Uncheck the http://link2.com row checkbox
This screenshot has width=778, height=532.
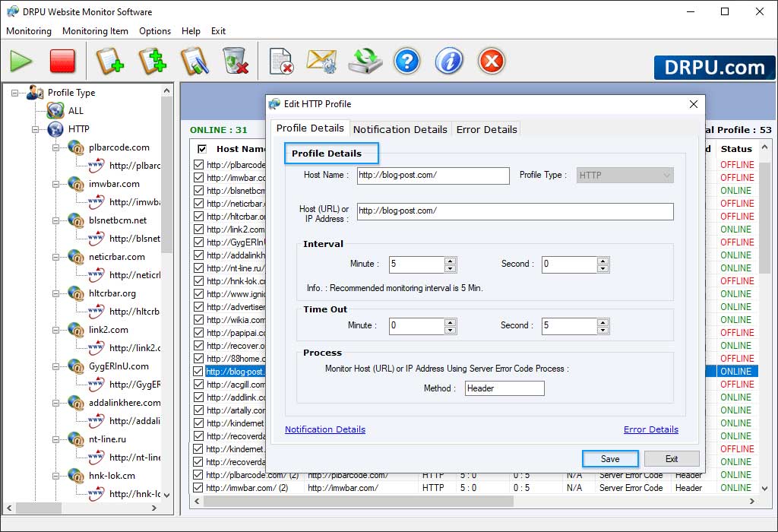tap(198, 230)
